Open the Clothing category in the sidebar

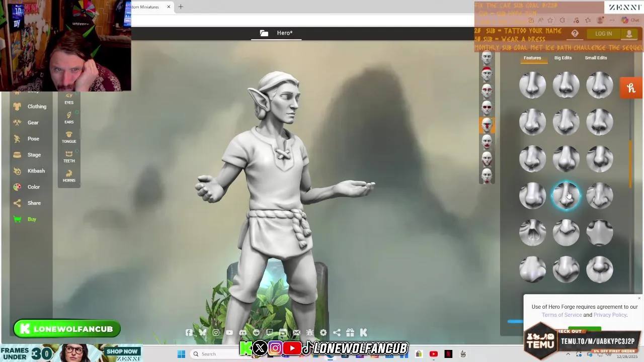[x=30, y=107]
